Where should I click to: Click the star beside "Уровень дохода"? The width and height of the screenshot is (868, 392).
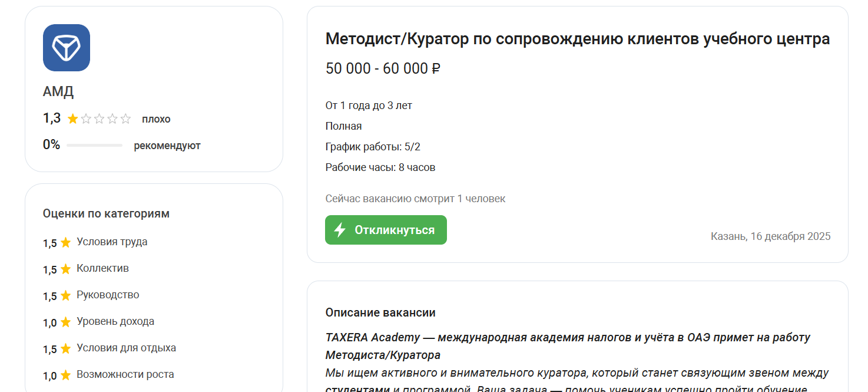coord(66,321)
